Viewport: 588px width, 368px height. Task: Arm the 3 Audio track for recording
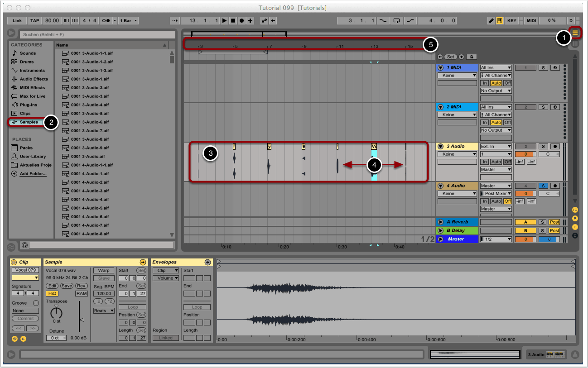[x=555, y=147]
